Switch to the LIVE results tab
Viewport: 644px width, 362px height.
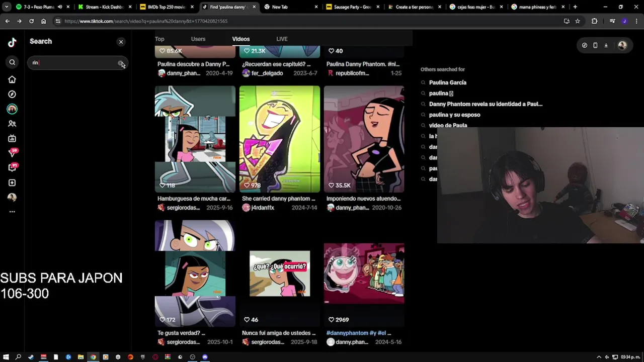click(282, 39)
